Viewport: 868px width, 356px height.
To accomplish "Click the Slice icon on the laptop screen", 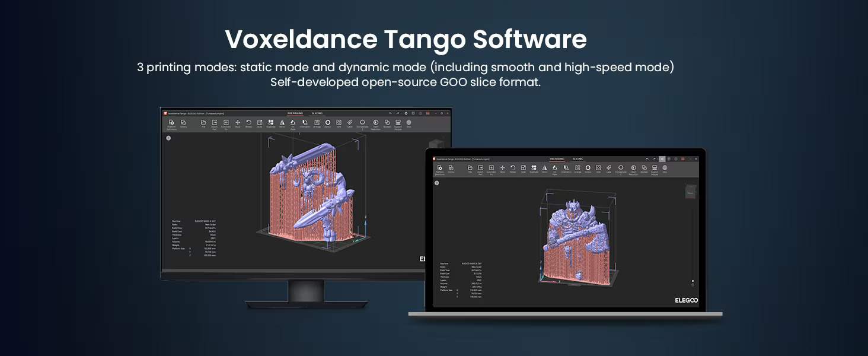I will [x=665, y=169].
